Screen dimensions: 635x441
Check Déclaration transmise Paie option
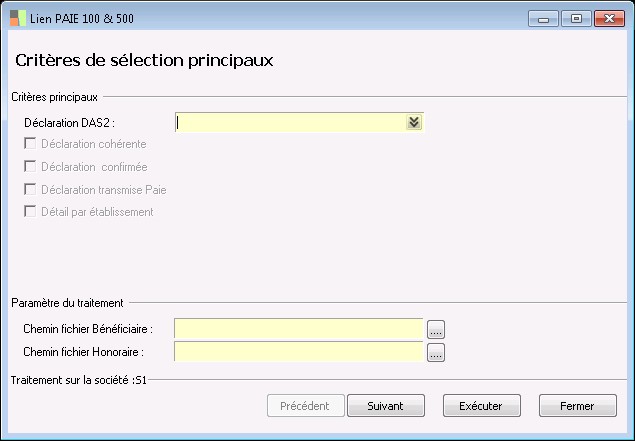[x=30, y=189]
